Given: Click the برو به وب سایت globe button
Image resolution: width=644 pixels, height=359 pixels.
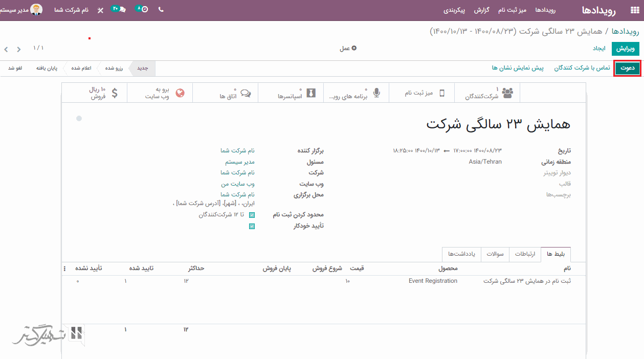Looking at the screenshot, I should tap(160, 93).
